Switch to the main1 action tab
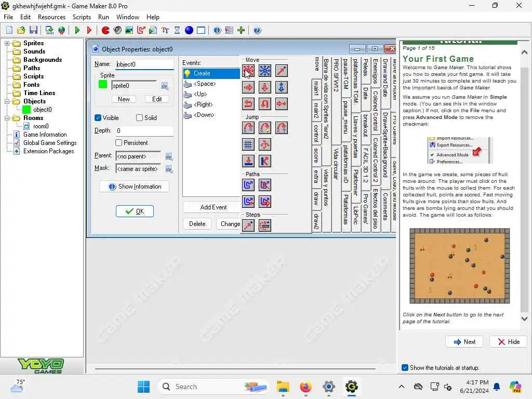 (x=316, y=89)
